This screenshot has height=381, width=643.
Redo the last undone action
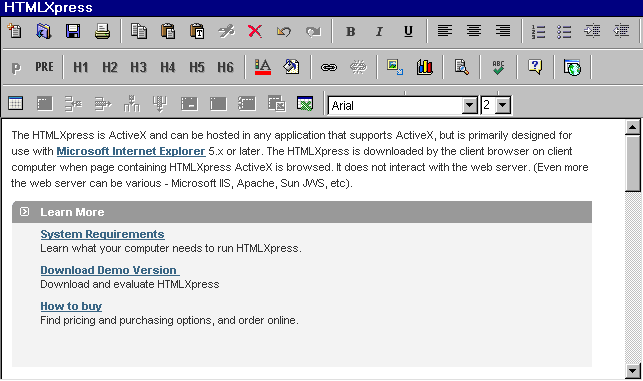point(313,31)
